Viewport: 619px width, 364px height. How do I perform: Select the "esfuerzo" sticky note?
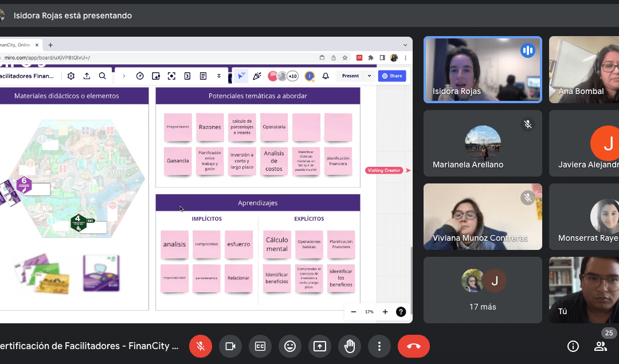[239, 244]
